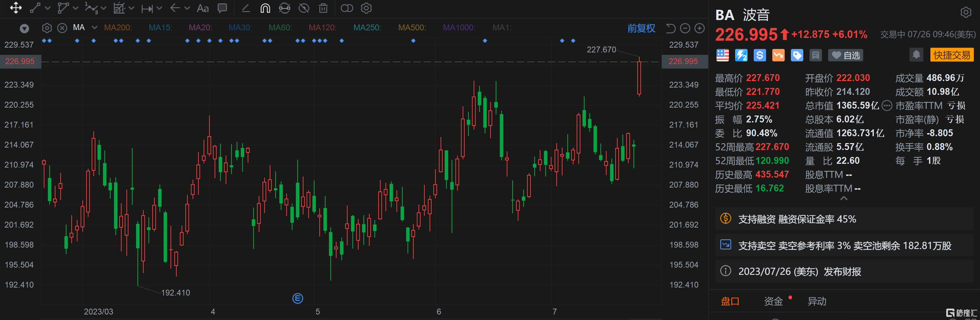Click the MA20 indicator label
The height and width of the screenshot is (320, 980).
[200, 28]
